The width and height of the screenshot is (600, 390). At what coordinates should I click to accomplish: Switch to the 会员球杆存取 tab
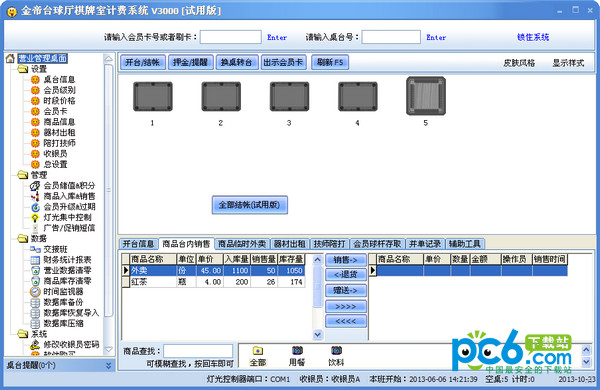(x=377, y=244)
